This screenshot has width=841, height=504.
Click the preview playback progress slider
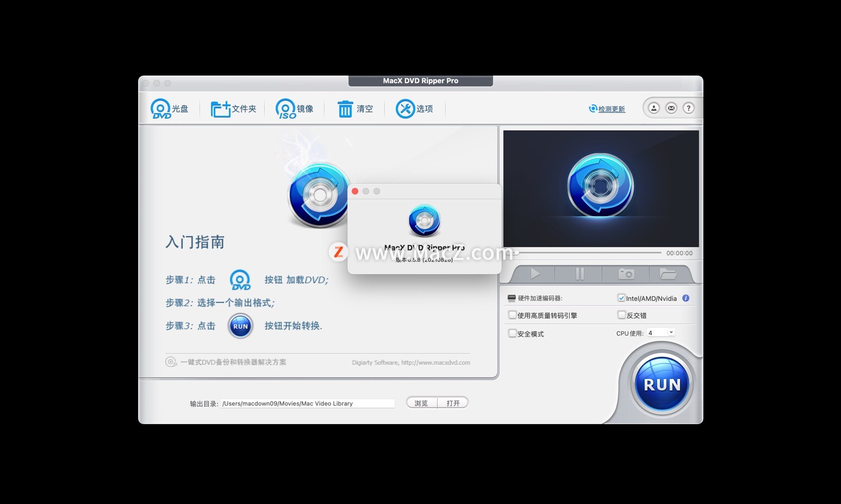click(x=586, y=253)
